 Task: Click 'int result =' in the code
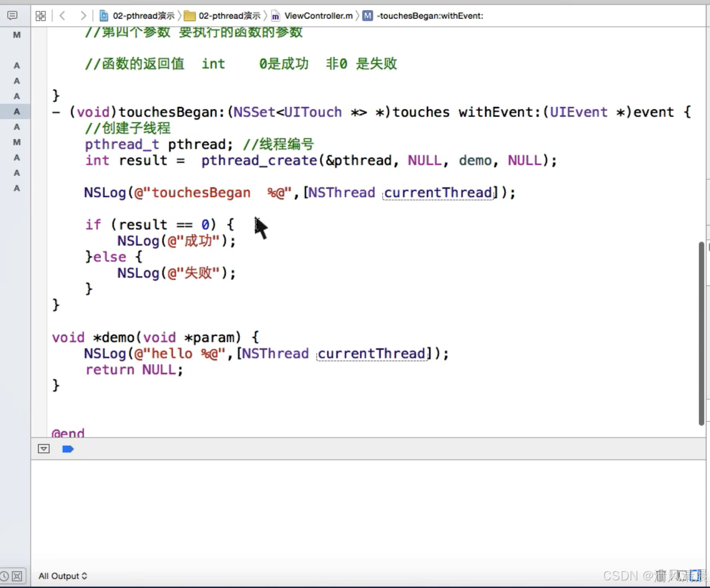click(x=135, y=160)
